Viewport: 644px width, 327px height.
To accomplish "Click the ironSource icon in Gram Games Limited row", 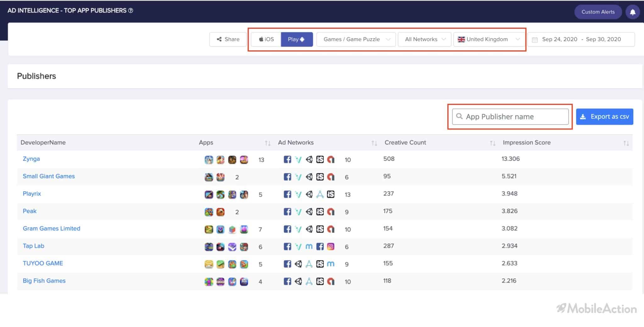I will tap(320, 229).
